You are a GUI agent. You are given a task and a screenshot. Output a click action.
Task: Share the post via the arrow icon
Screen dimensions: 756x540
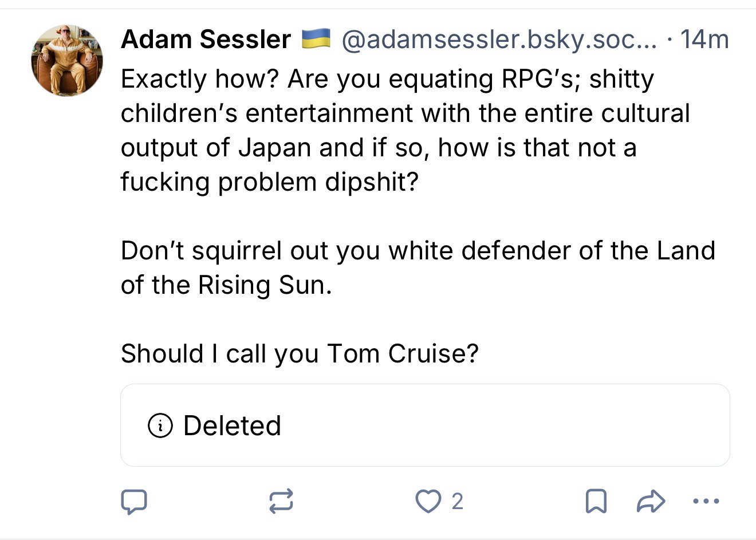(651, 502)
